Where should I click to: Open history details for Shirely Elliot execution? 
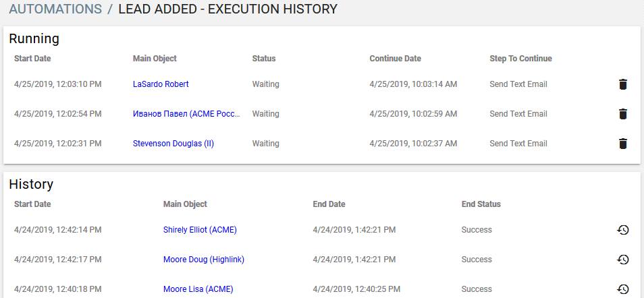tap(623, 230)
